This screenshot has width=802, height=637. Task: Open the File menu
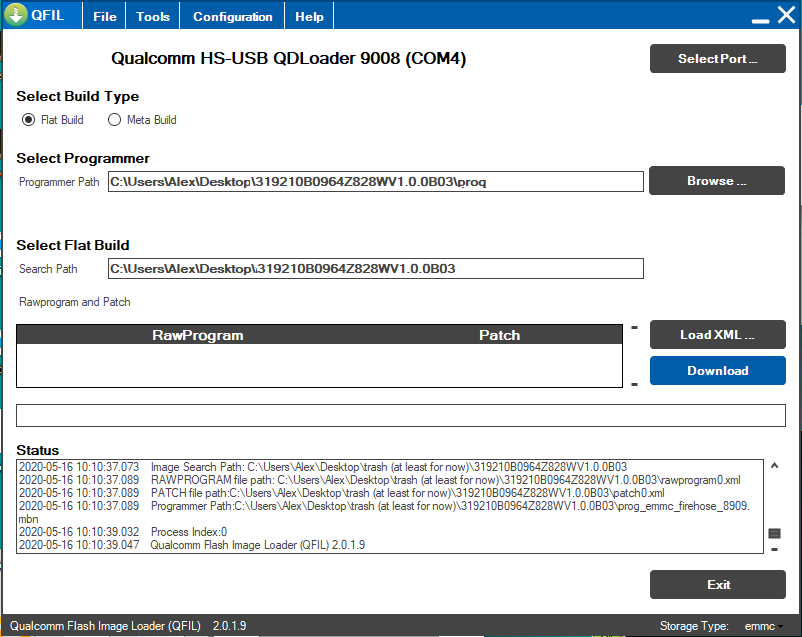point(105,17)
